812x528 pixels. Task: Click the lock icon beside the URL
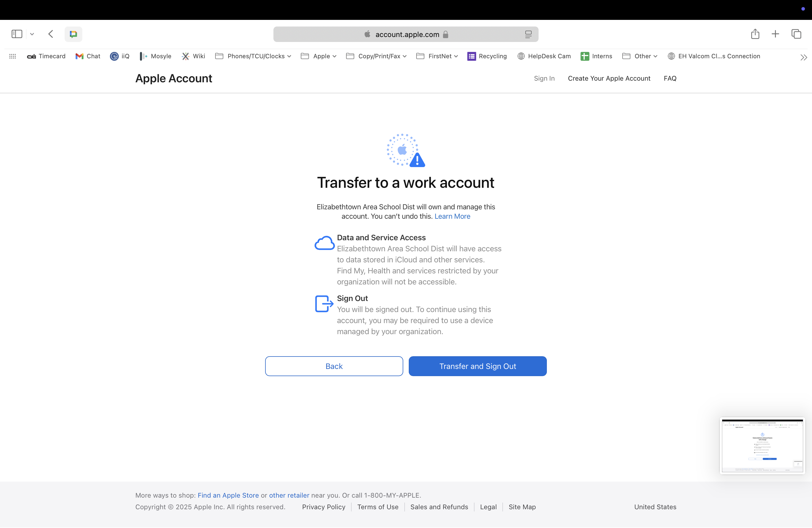[x=445, y=35]
